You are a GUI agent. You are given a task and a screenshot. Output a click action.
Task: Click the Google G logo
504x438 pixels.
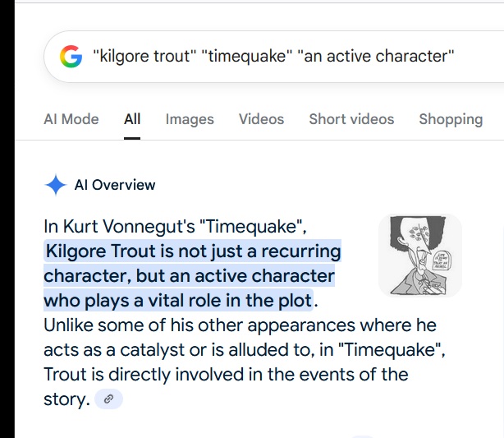71,57
